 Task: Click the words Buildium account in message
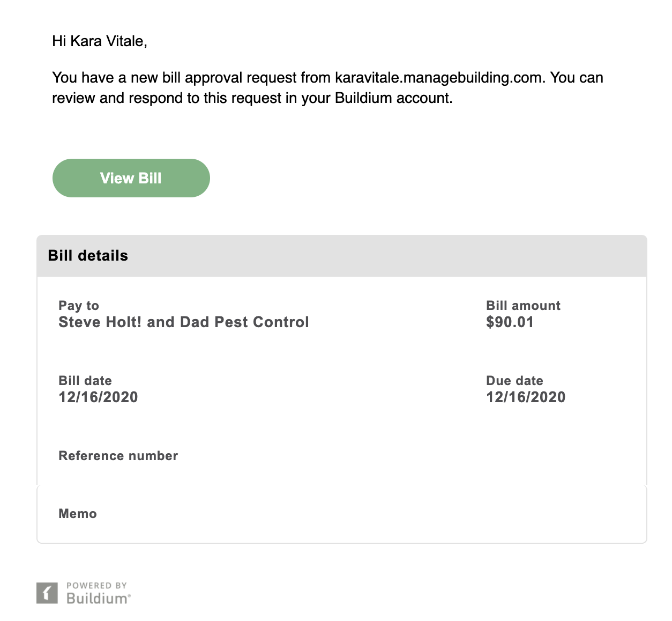[x=393, y=98]
